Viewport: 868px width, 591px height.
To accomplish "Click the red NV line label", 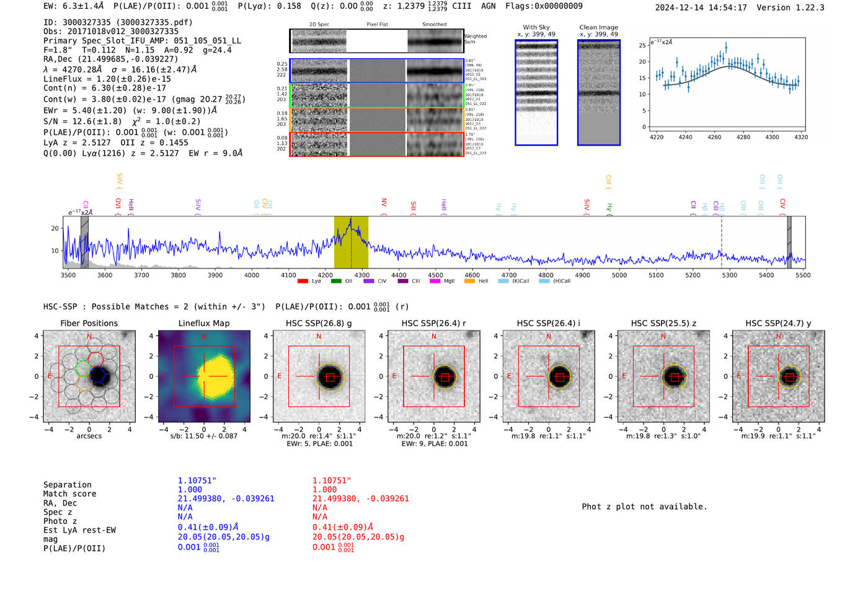I will point(384,207).
